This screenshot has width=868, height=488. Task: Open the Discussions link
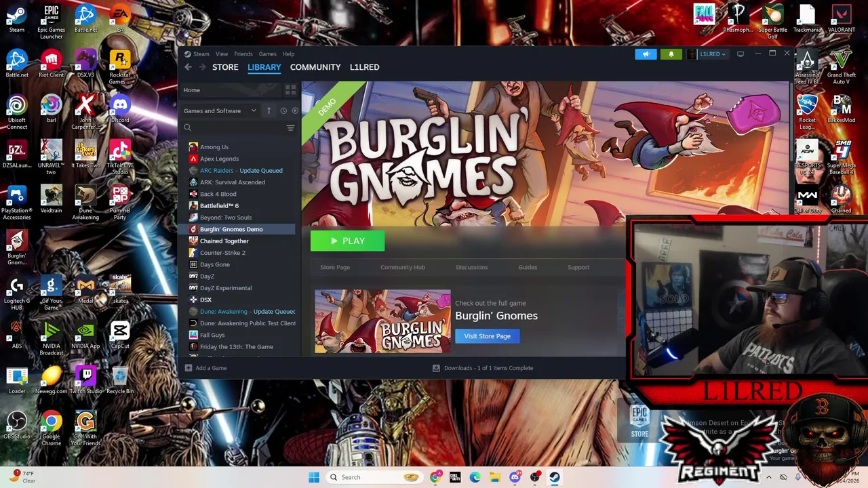[x=472, y=267]
